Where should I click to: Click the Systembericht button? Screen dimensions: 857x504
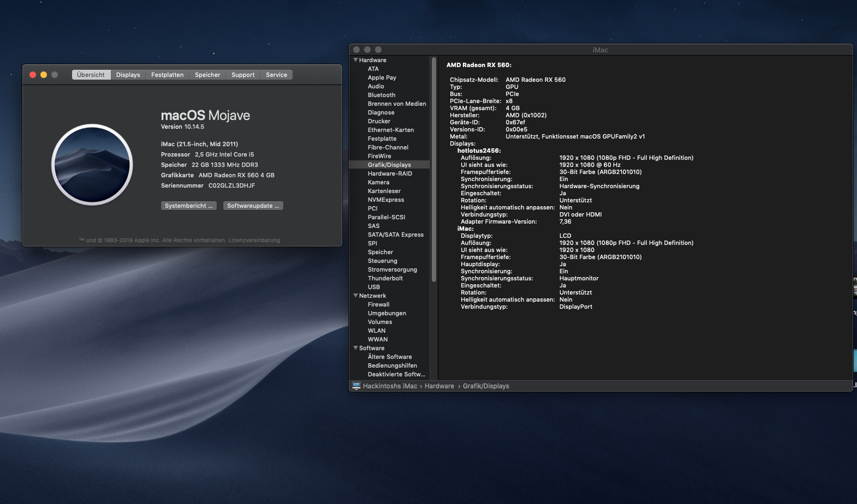[189, 206]
